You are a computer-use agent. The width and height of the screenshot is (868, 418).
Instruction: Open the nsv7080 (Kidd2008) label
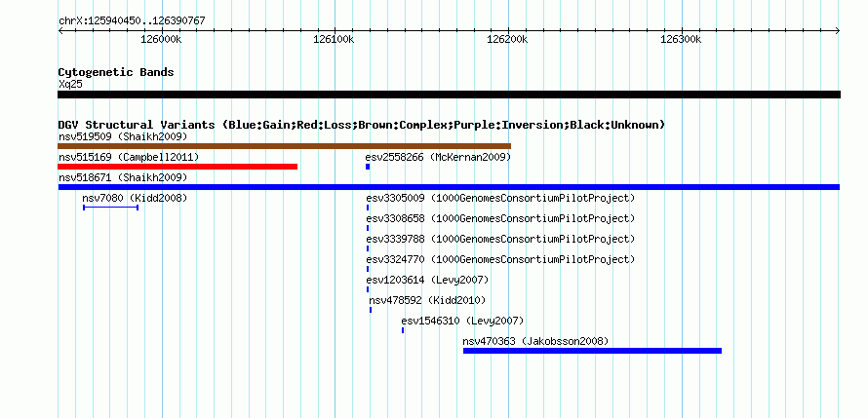(135, 198)
